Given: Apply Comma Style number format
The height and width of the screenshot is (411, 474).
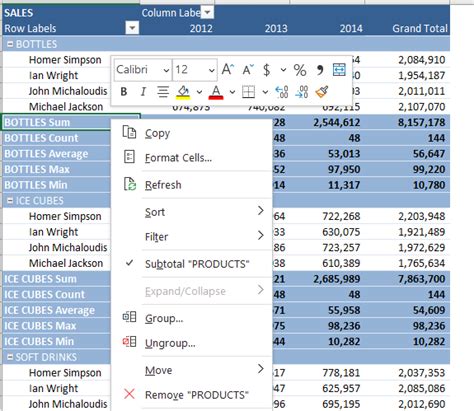Looking at the screenshot, I should tap(320, 70).
